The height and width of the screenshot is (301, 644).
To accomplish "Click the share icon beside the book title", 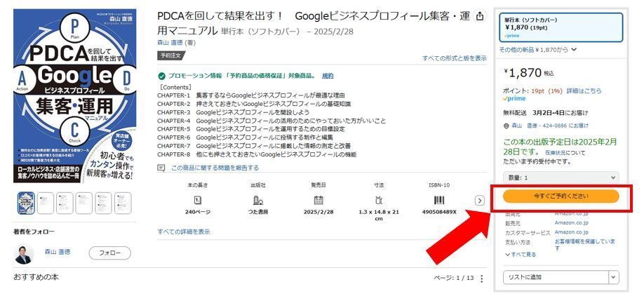I will point(479,16).
